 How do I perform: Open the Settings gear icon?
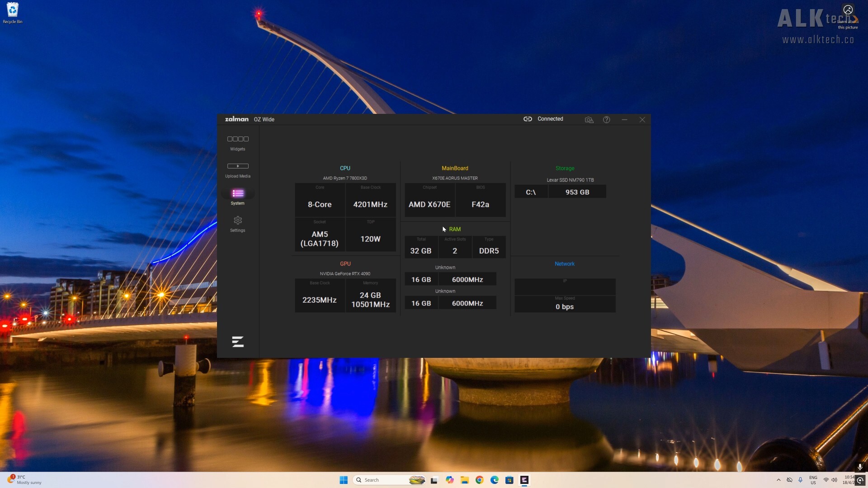click(x=237, y=221)
